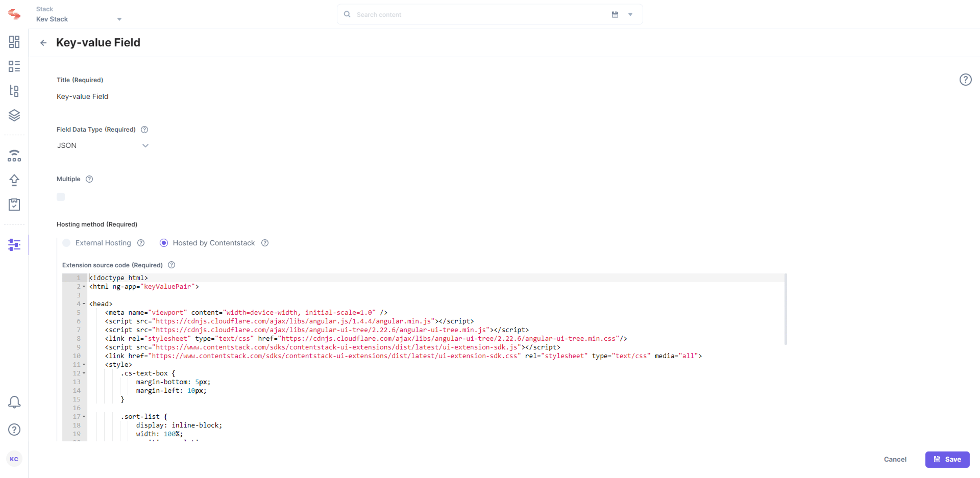This screenshot has width=980, height=478.
Task: Click the Save button
Action: point(947,459)
